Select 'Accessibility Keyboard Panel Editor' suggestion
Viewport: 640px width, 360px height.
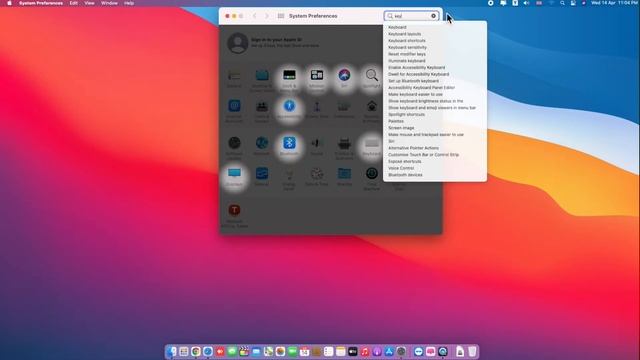click(421, 88)
